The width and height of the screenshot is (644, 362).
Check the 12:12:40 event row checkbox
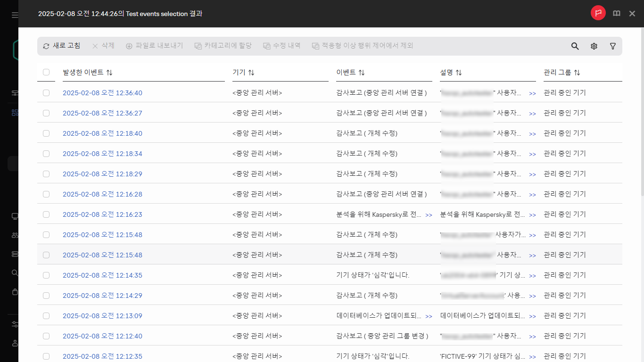(x=46, y=336)
